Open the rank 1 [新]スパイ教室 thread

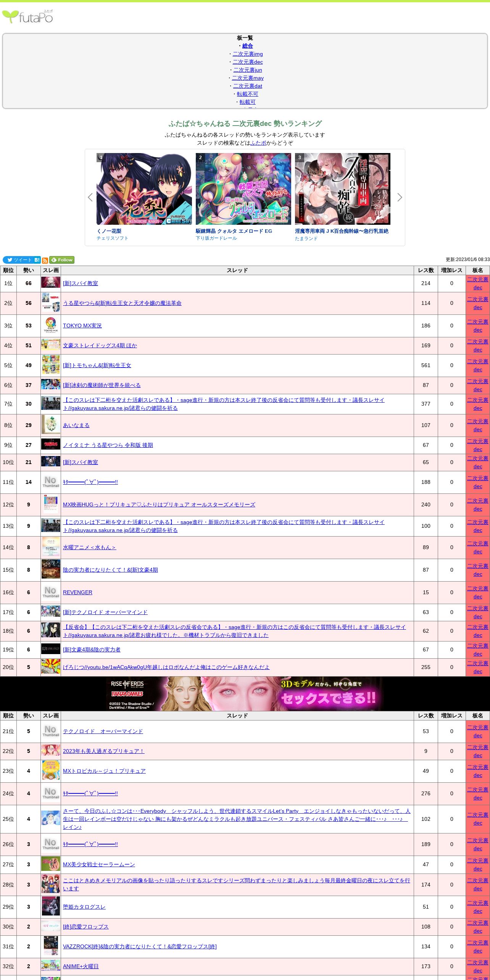pos(81,283)
